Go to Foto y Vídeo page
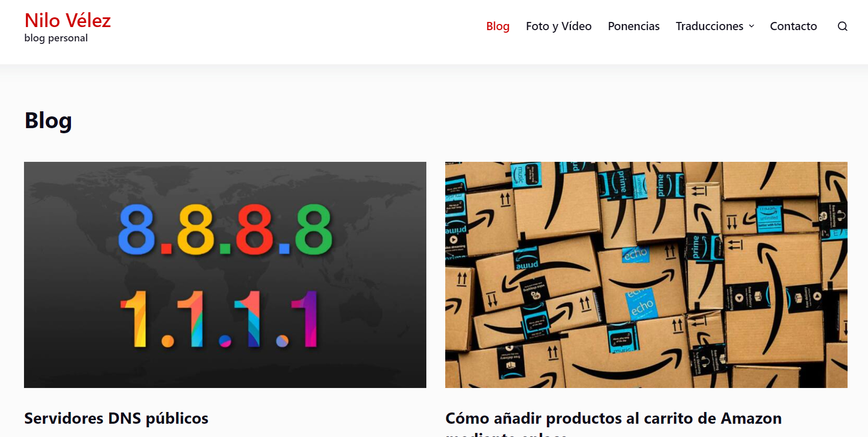This screenshot has width=868, height=437. click(x=559, y=26)
